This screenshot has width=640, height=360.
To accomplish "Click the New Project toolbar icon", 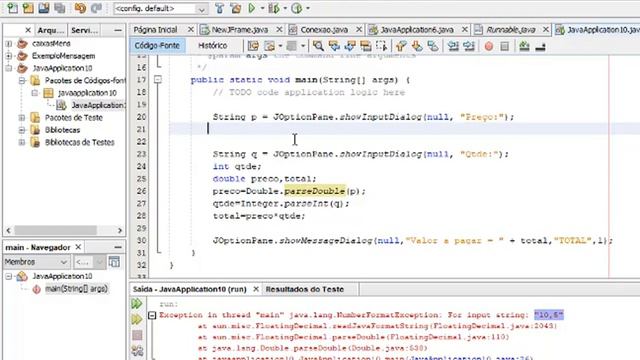I will (x=28, y=8).
